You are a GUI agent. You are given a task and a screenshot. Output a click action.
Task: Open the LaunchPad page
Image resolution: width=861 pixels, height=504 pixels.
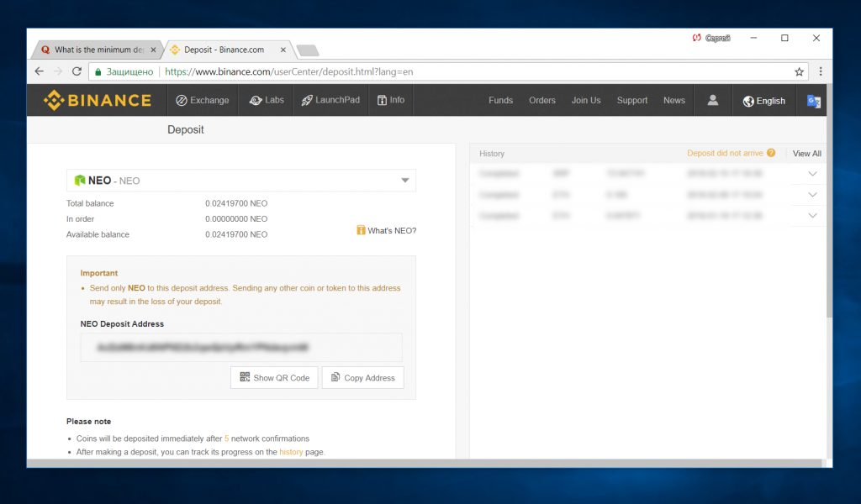330,100
